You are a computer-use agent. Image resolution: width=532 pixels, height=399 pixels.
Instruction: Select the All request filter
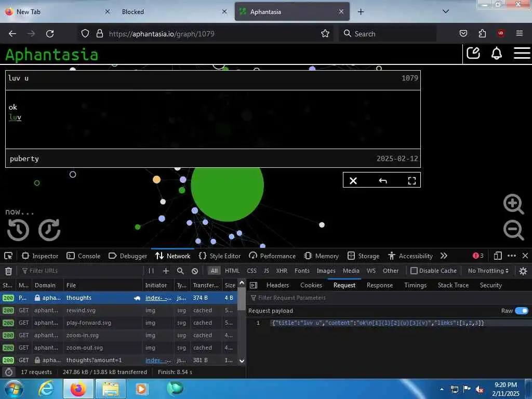[214, 271]
